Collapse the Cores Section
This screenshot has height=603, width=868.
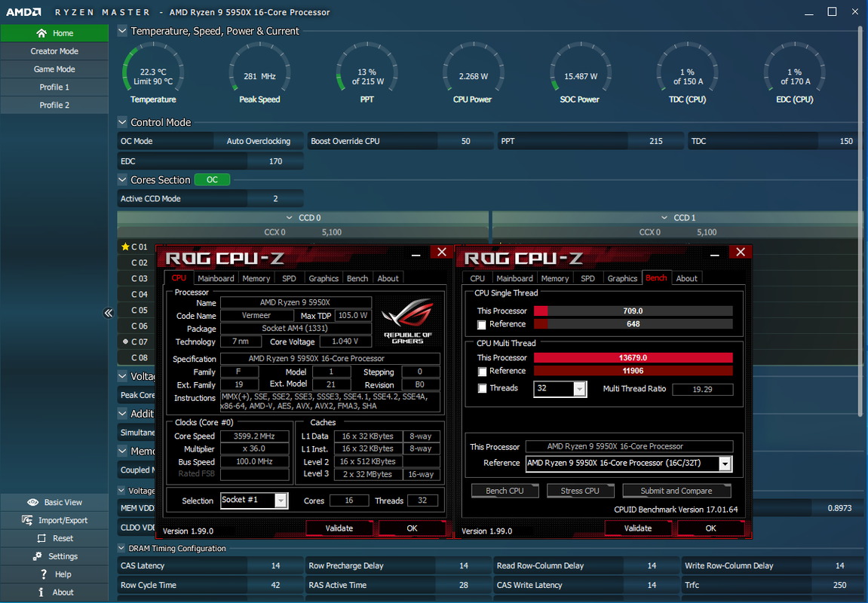pyautogui.click(x=122, y=180)
